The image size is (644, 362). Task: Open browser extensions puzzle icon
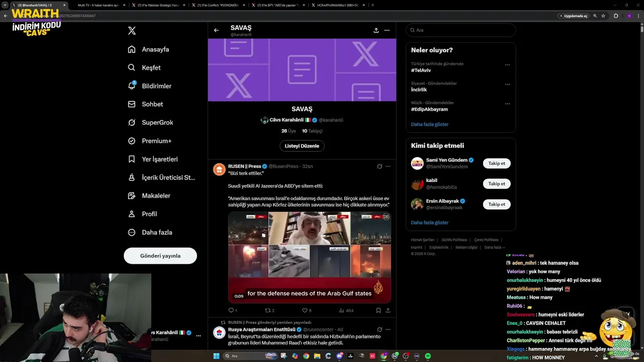tap(616, 16)
